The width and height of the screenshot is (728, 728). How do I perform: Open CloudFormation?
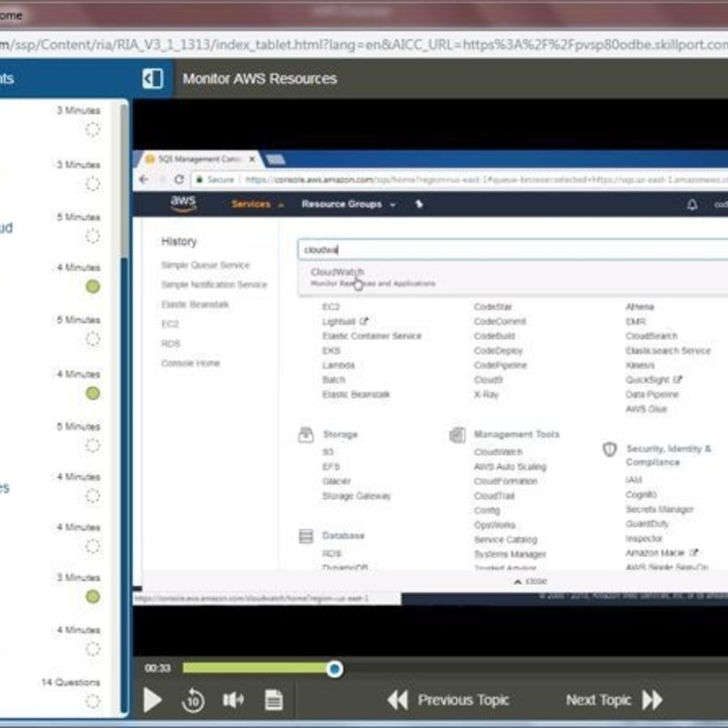pos(506,481)
